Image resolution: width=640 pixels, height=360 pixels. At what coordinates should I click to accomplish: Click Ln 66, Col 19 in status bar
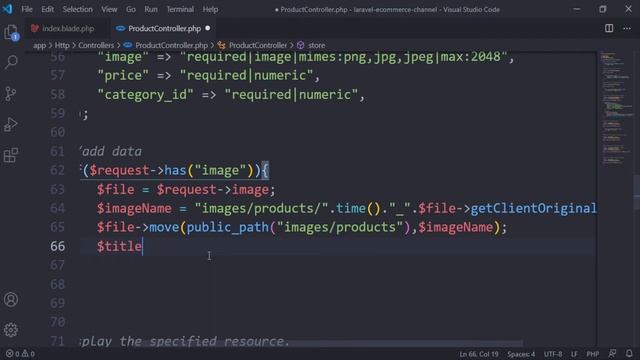[479, 354]
